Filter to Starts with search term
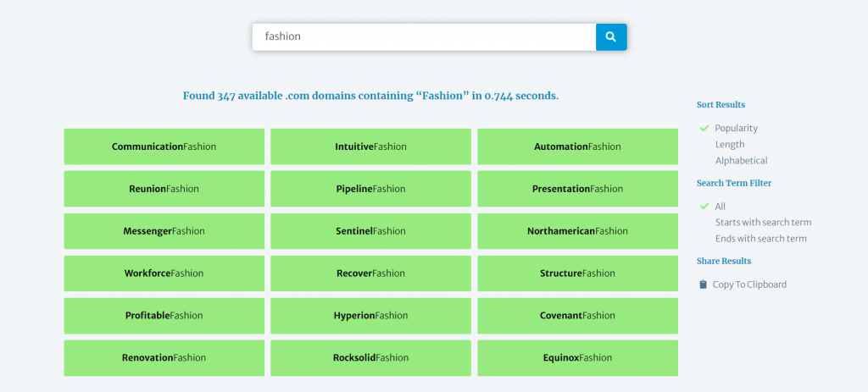 click(763, 223)
